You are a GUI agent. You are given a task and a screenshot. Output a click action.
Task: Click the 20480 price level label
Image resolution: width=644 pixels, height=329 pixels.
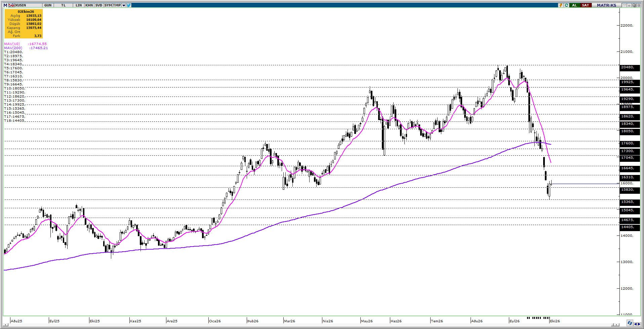point(630,67)
